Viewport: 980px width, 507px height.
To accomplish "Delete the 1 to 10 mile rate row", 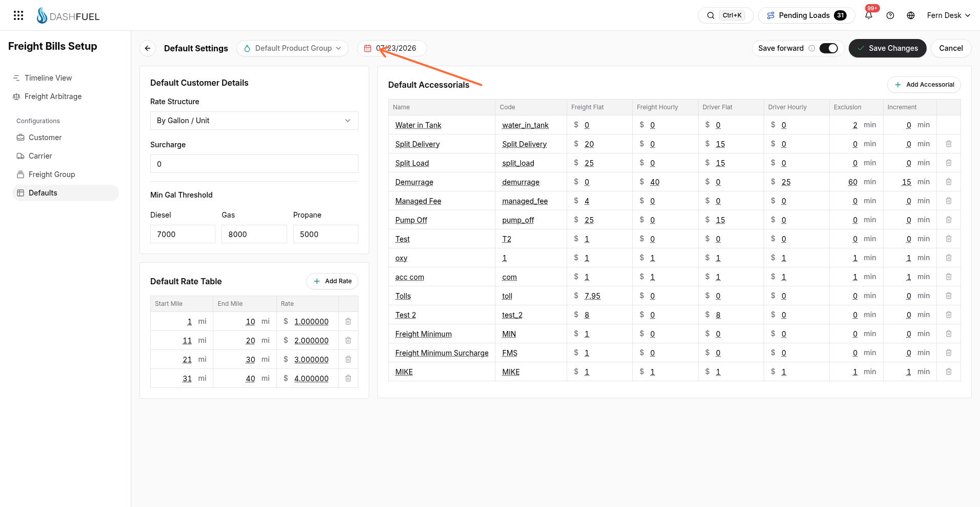I will 348,321.
